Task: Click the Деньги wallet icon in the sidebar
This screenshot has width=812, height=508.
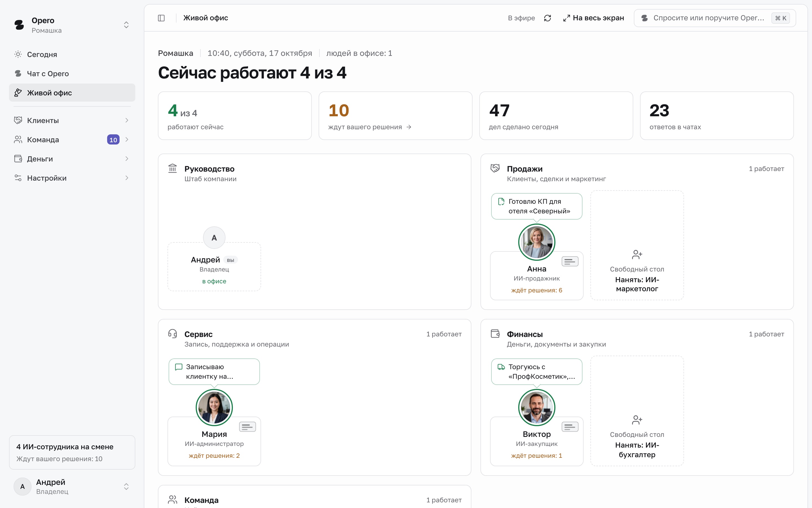Action: click(x=18, y=159)
